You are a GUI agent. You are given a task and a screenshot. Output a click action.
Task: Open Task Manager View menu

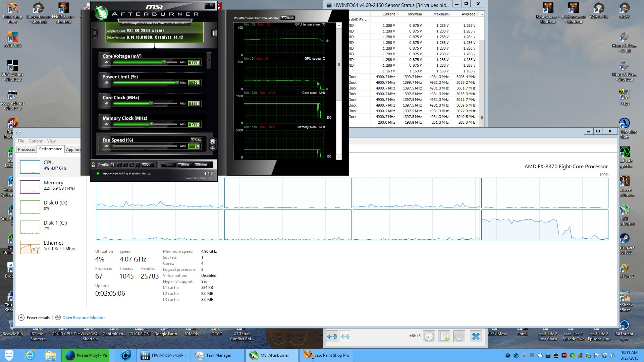[x=51, y=141]
